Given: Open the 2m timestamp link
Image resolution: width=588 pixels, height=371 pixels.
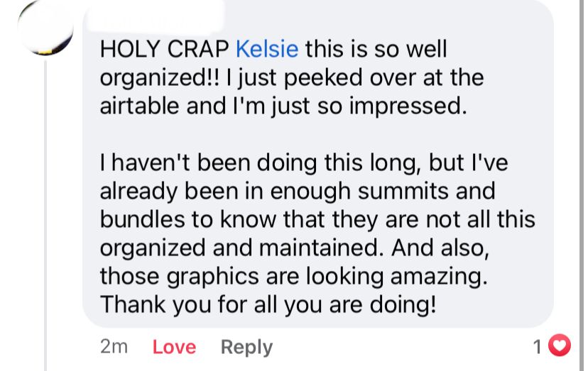Looking at the screenshot, I should [x=114, y=347].
